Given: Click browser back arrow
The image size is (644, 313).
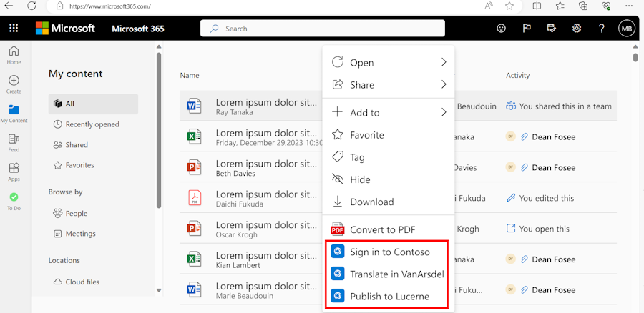Looking at the screenshot, I should [x=8, y=6].
